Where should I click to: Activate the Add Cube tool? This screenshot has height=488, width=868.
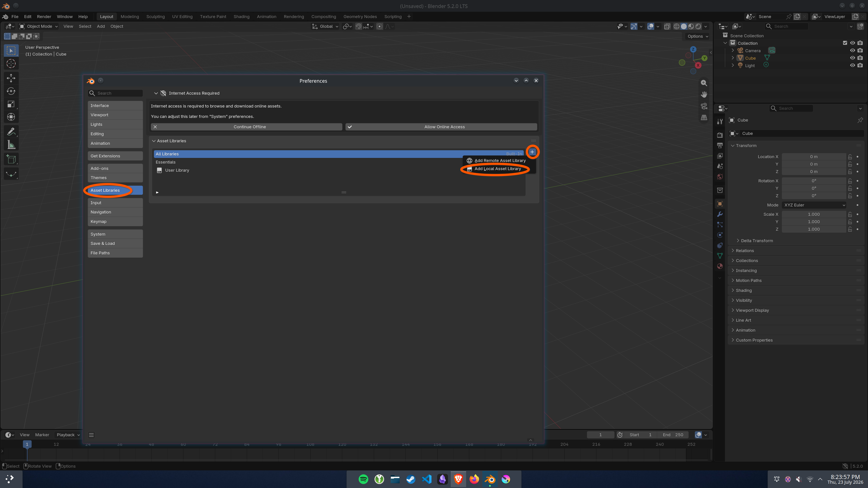(11, 159)
